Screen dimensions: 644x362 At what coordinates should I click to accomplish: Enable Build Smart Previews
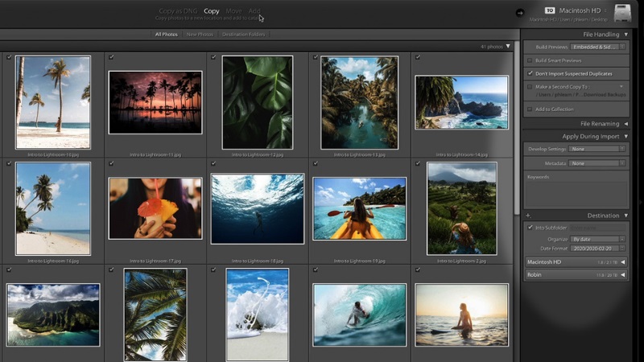point(530,60)
